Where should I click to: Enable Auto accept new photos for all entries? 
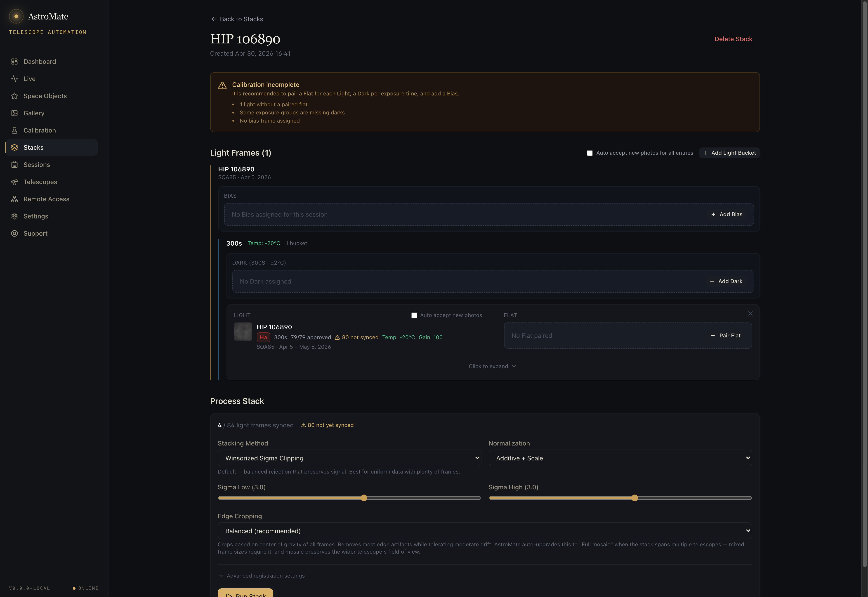point(590,153)
